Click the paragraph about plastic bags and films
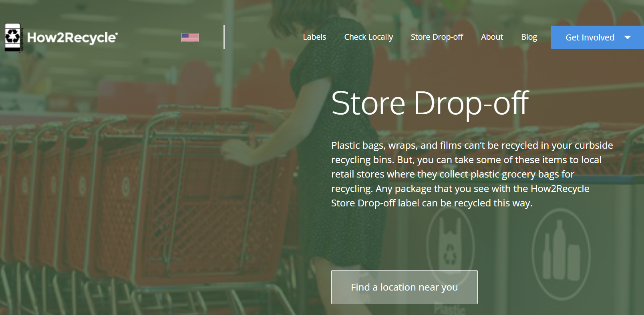Image resolution: width=644 pixels, height=315 pixels. (x=472, y=174)
